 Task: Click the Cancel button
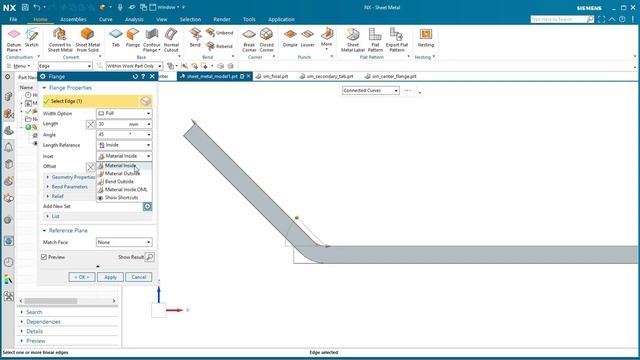[139, 277]
